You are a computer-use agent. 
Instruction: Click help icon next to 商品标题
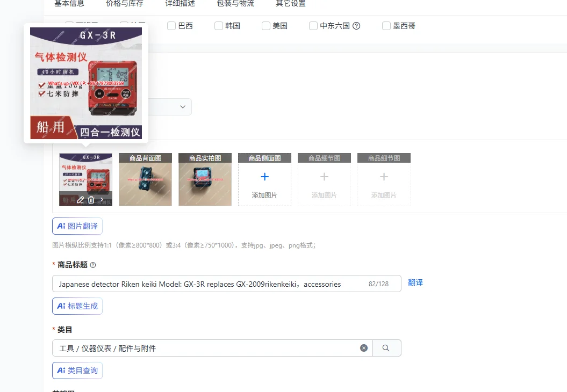93,265
